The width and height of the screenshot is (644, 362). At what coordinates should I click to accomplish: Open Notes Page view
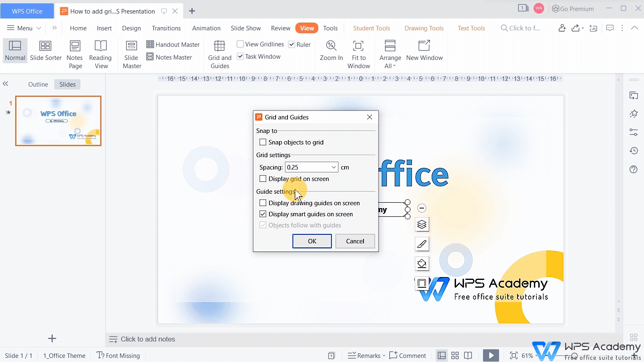(75, 54)
